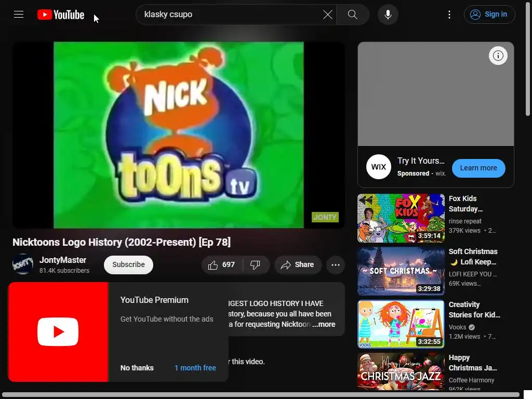Open Fox Kids Saturday video thumbnail
Viewport: 532px width, 399px height.
pos(401,218)
